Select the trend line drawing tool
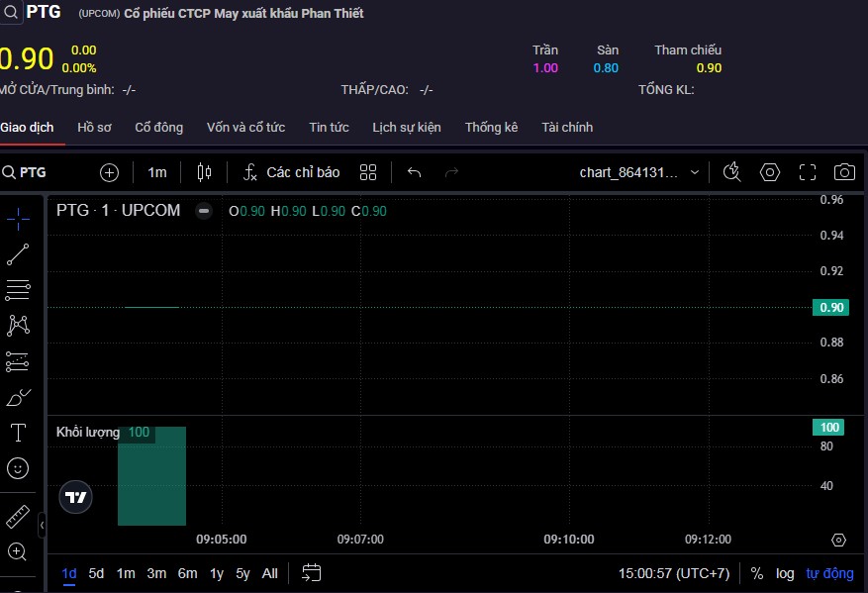The height and width of the screenshot is (593, 868). [18, 254]
